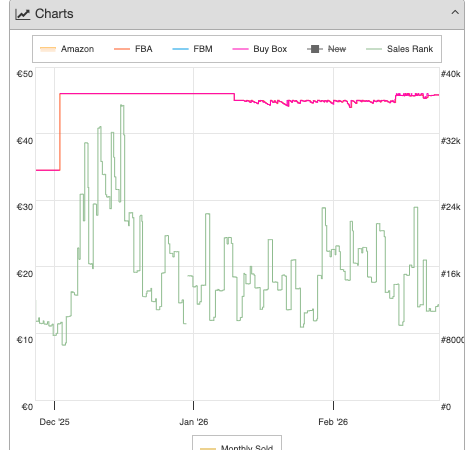Viewport: 474px width, 450px height.
Task: Click the Dec '25 axis label
Action: pos(54,422)
